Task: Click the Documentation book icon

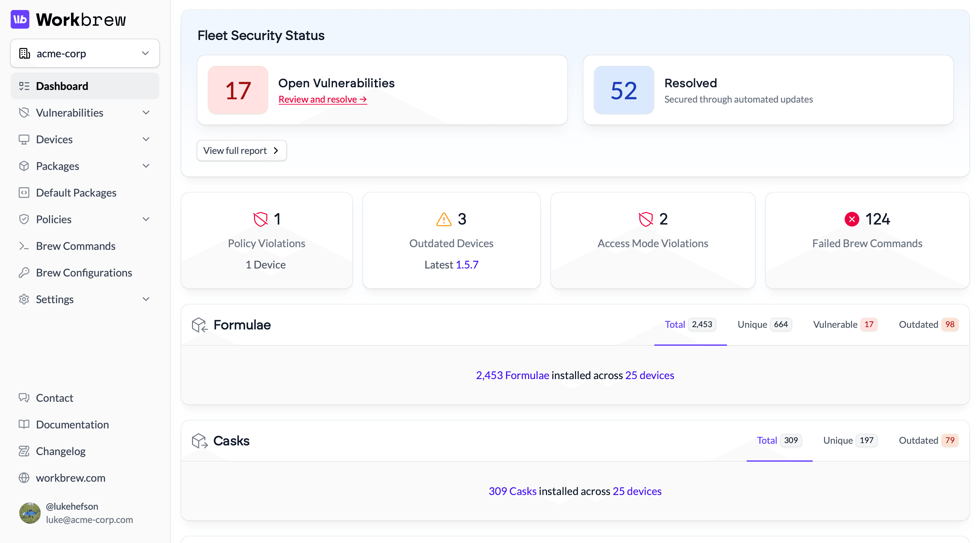Action: click(24, 424)
